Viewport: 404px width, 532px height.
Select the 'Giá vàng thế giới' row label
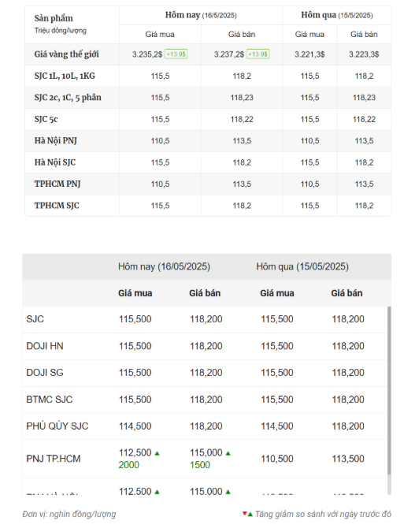66,54
